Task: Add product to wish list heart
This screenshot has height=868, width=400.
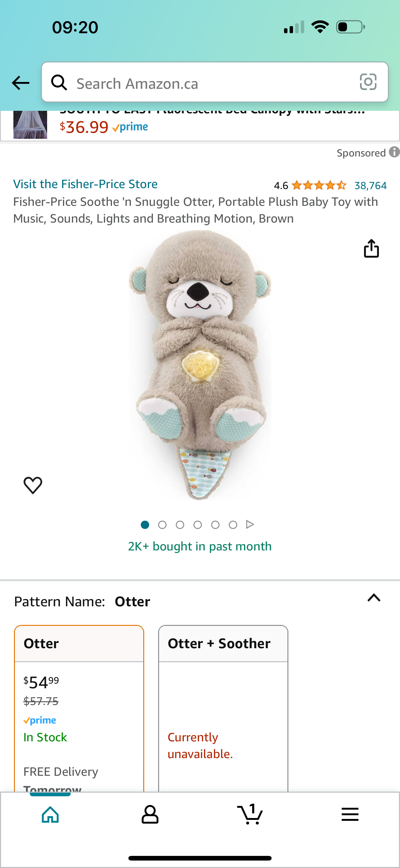Action: [33, 485]
